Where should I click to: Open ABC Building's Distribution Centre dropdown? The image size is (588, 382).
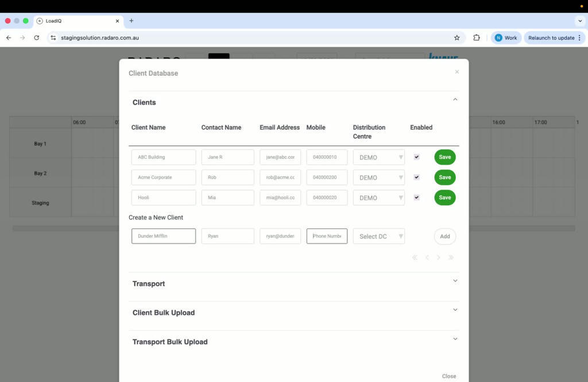(379, 157)
